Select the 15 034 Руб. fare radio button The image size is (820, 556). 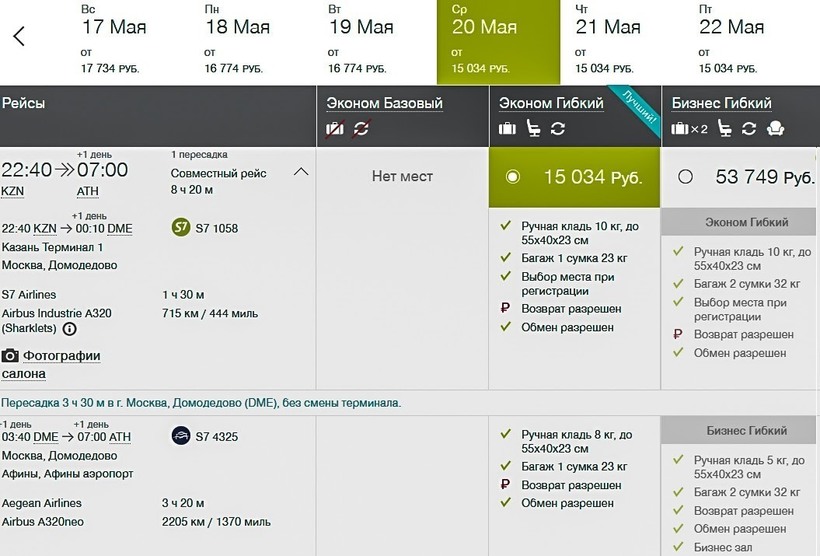513,177
